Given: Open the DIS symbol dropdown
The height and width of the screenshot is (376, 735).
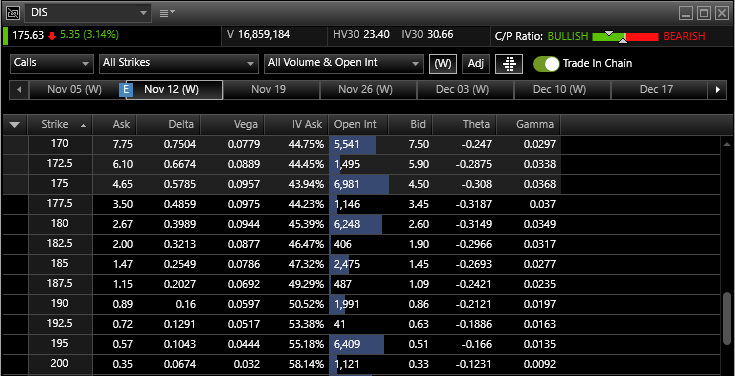Looking at the screenshot, I should 88,13.
